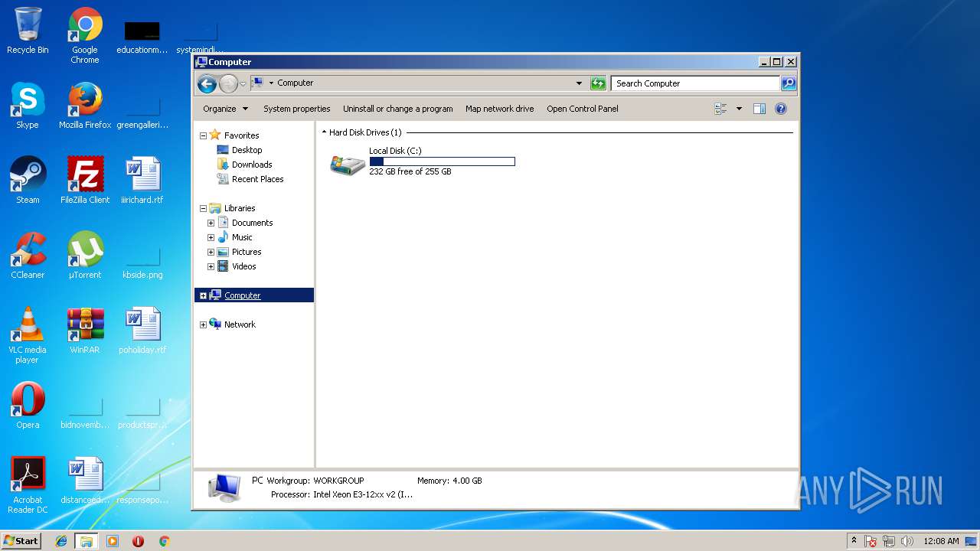The image size is (980, 551).
Task: Select the CCleaner desktop shortcut
Action: [x=28, y=256]
